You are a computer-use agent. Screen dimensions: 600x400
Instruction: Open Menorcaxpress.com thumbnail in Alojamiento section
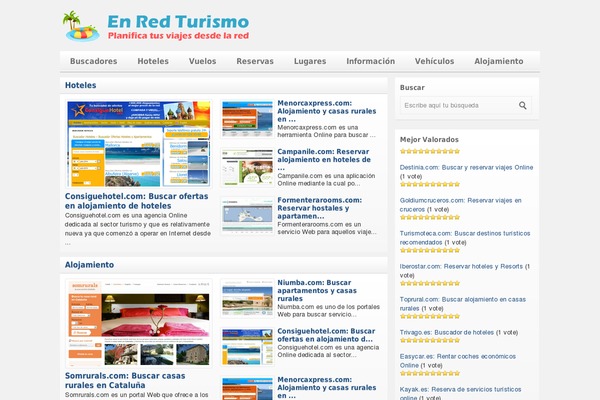[247, 388]
